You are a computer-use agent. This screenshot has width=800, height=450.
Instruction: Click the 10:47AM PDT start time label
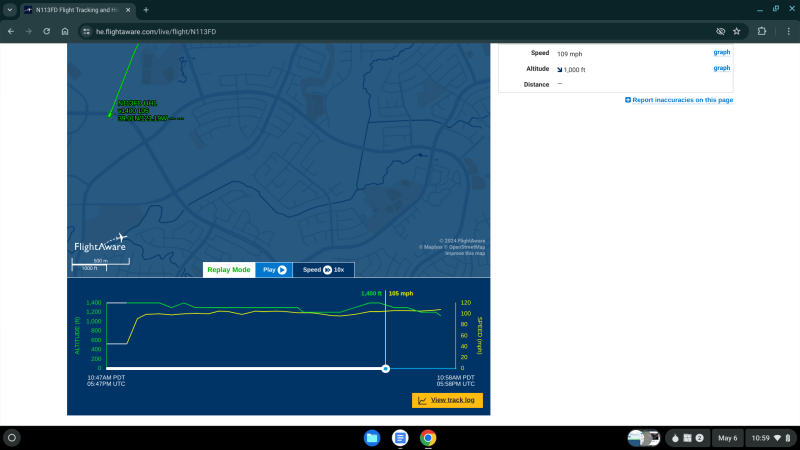[x=106, y=378]
